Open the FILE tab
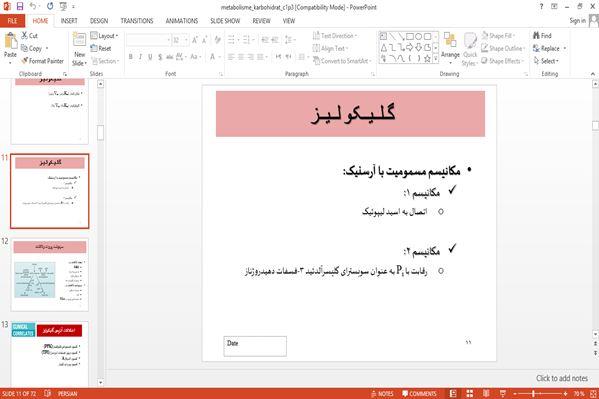599x399 pixels. pyautogui.click(x=12, y=21)
